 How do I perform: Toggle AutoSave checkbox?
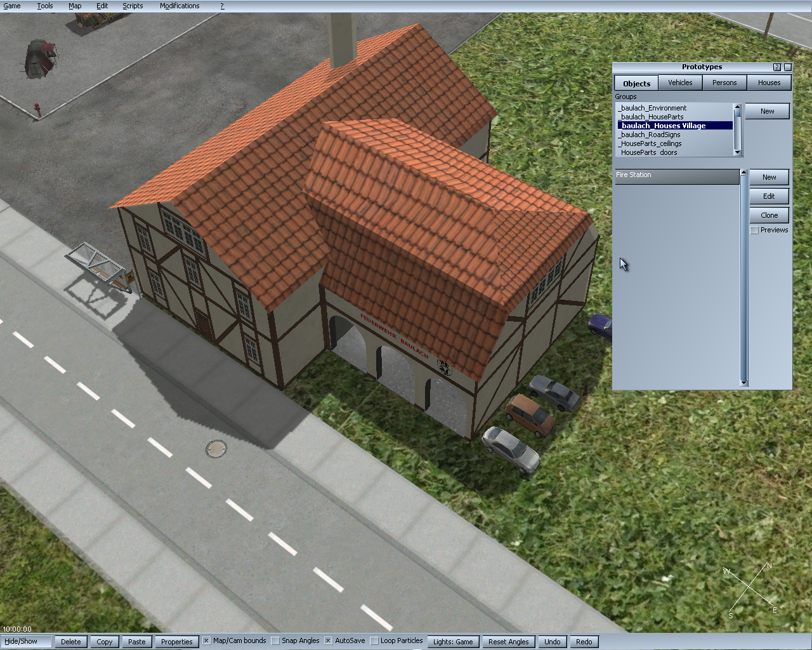point(328,641)
